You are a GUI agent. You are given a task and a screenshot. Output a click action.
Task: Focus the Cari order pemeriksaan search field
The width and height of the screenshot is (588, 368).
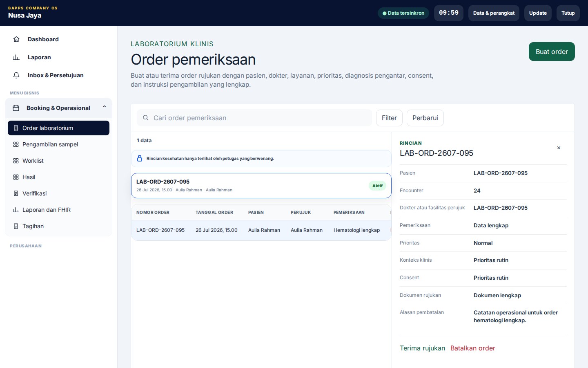pos(254,118)
